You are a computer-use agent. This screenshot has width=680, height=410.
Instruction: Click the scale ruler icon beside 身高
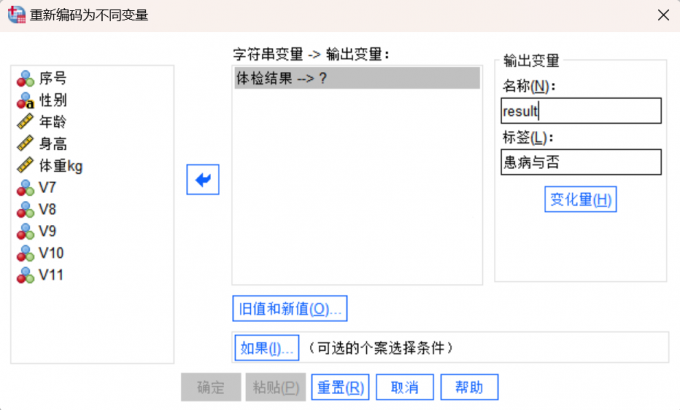(x=25, y=143)
